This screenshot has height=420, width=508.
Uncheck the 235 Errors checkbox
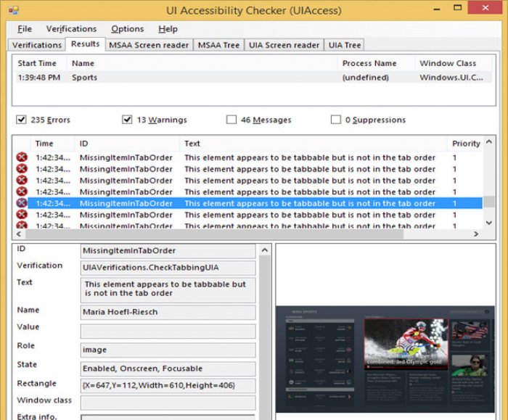click(x=21, y=120)
